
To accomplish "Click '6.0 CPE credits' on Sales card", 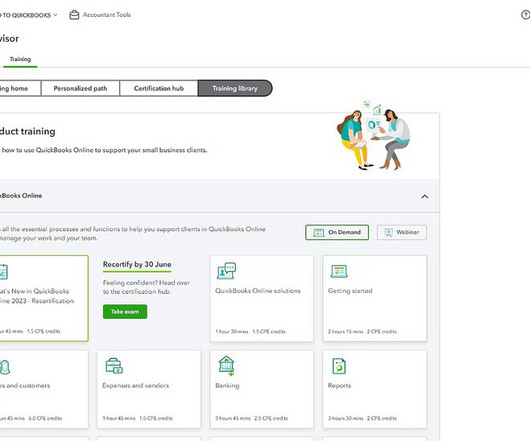I will [x=45, y=418].
